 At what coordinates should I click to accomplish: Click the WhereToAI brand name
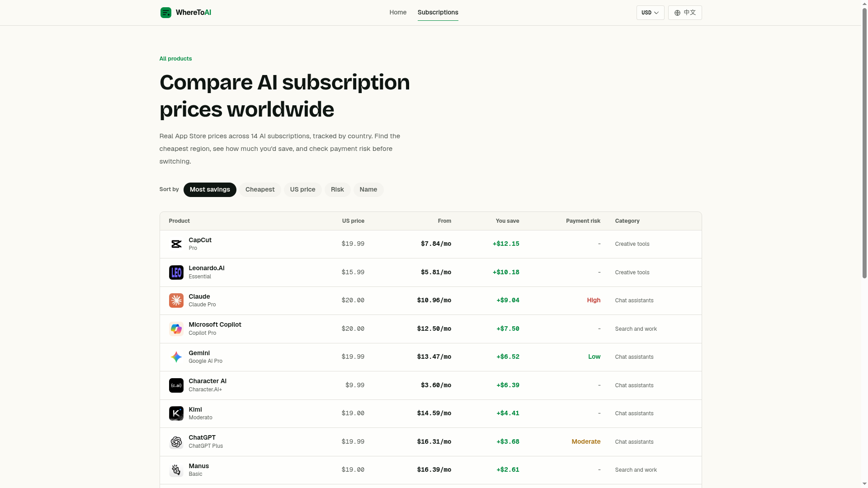click(x=193, y=13)
